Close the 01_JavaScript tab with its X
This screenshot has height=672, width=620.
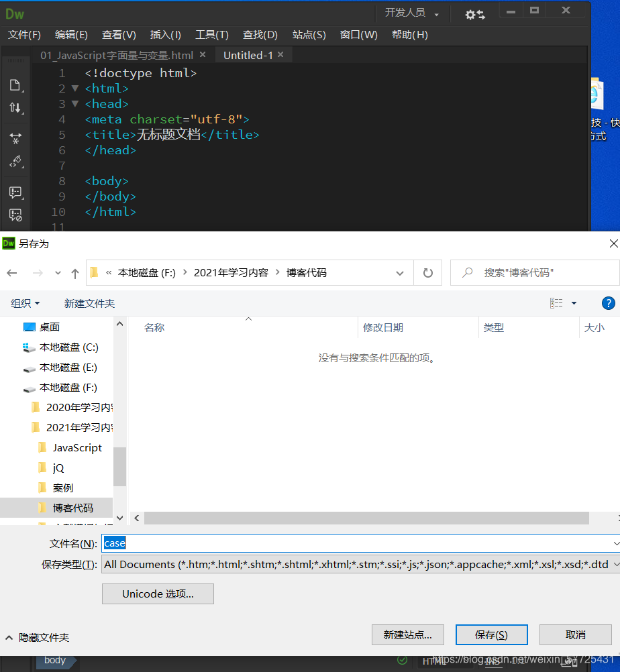pos(203,55)
